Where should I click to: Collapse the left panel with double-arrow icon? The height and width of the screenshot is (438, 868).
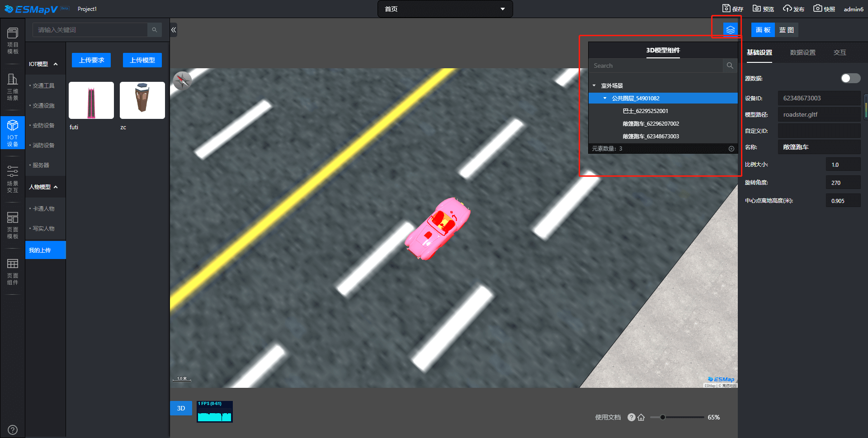[174, 30]
